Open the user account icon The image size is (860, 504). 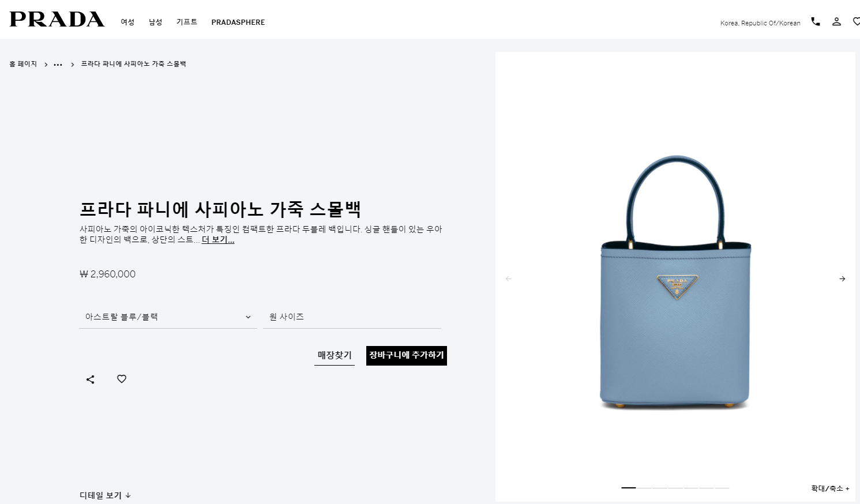pos(836,21)
